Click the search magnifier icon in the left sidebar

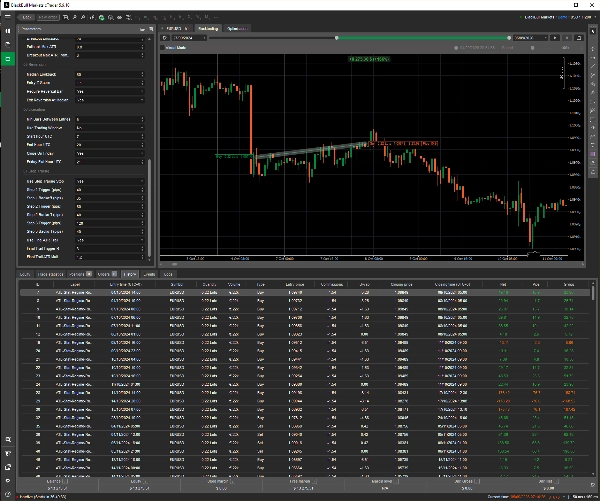[8, 439]
